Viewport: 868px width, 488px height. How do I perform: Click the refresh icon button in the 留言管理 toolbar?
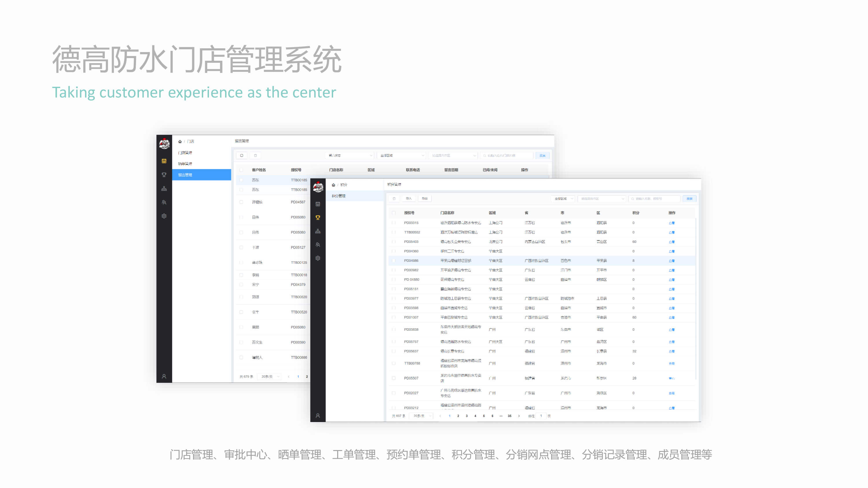[242, 156]
